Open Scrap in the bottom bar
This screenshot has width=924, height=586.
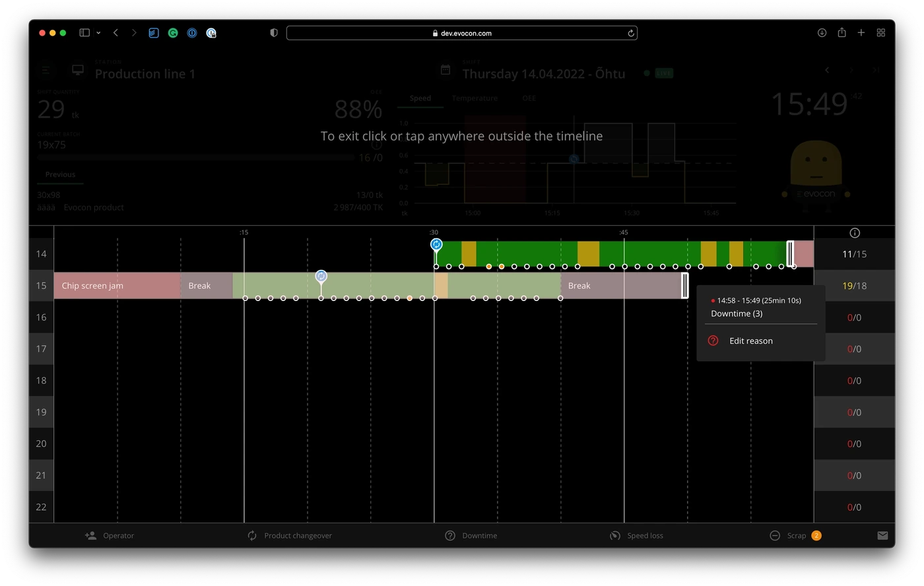click(x=795, y=536)
